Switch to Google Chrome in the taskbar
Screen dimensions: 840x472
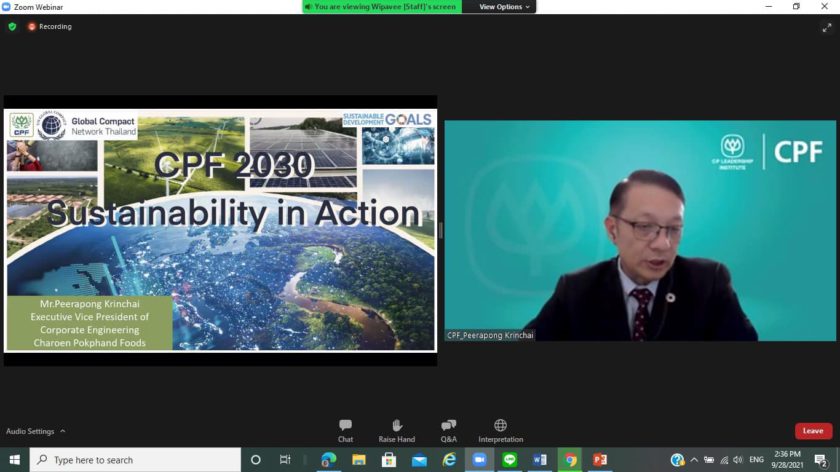(x=569, y=460)
